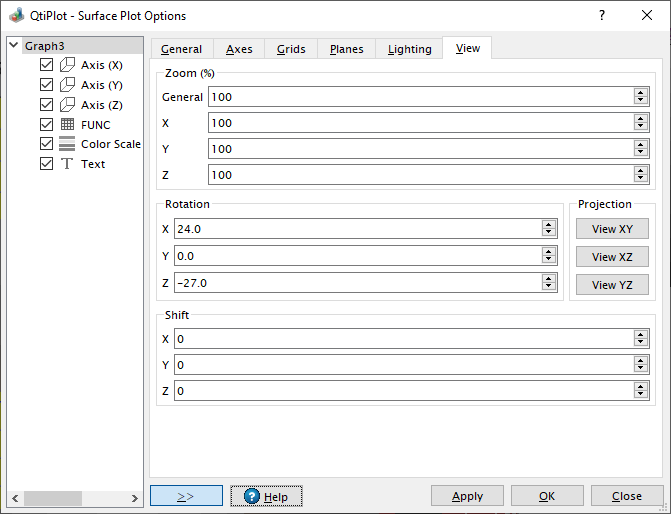Disable the Color Scale checkbox
Image resolution: width=671 pixels, height=514 pixels.
pyautogui.click(x=46, y=144)
